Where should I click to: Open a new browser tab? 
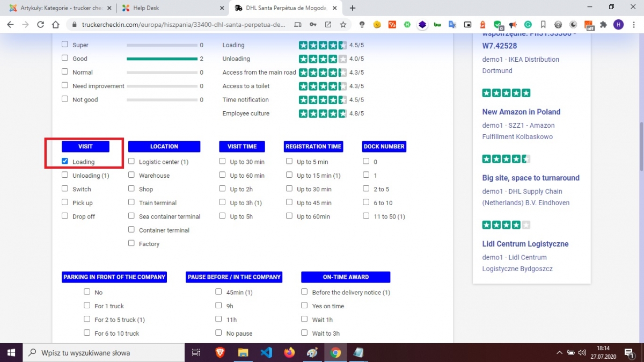coord(353,8)
